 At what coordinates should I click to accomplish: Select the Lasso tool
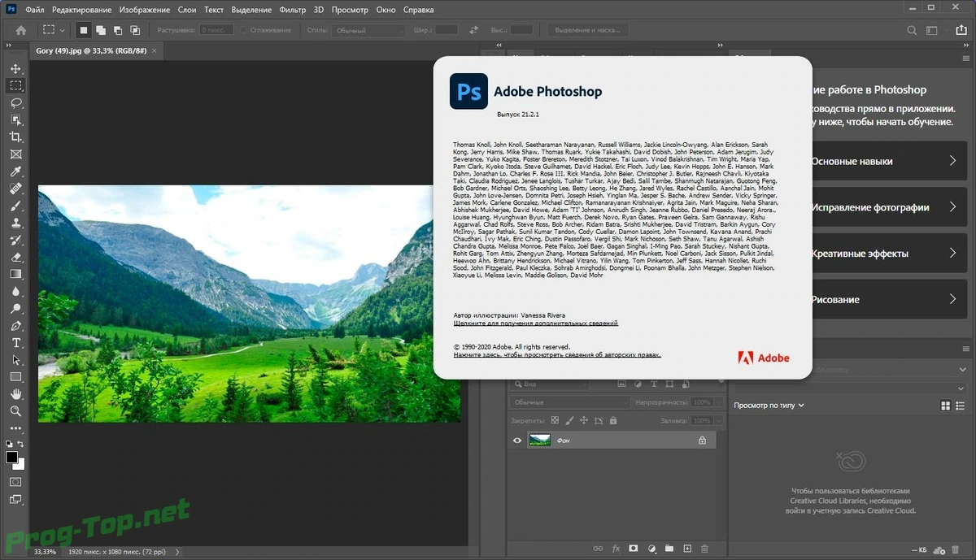15,103
